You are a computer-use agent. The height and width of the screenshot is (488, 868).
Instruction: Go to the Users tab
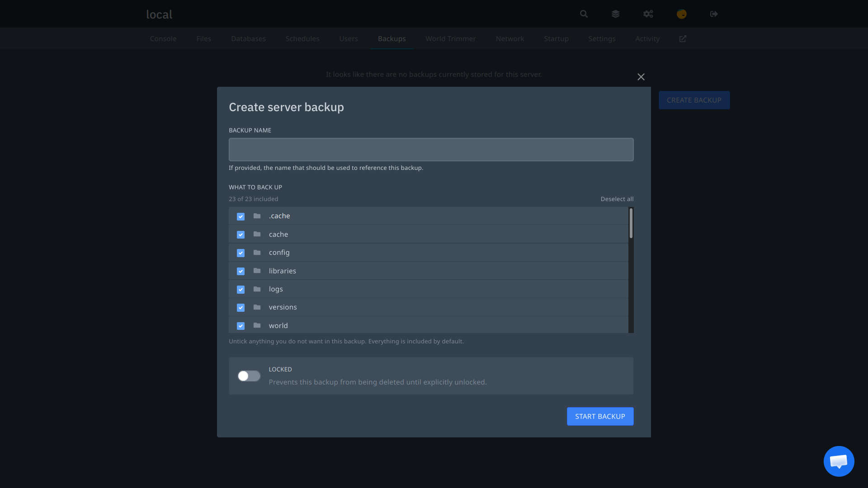(349, 39)
